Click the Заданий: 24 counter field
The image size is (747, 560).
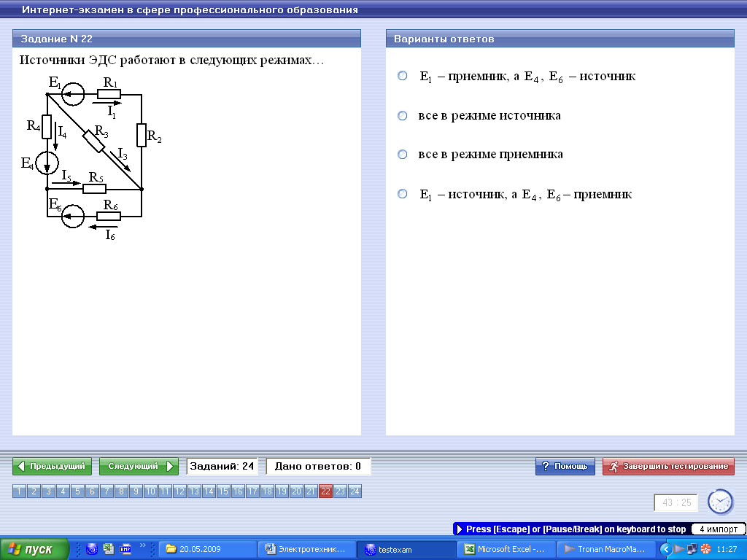pyautogui.click(x=222, y=466)
